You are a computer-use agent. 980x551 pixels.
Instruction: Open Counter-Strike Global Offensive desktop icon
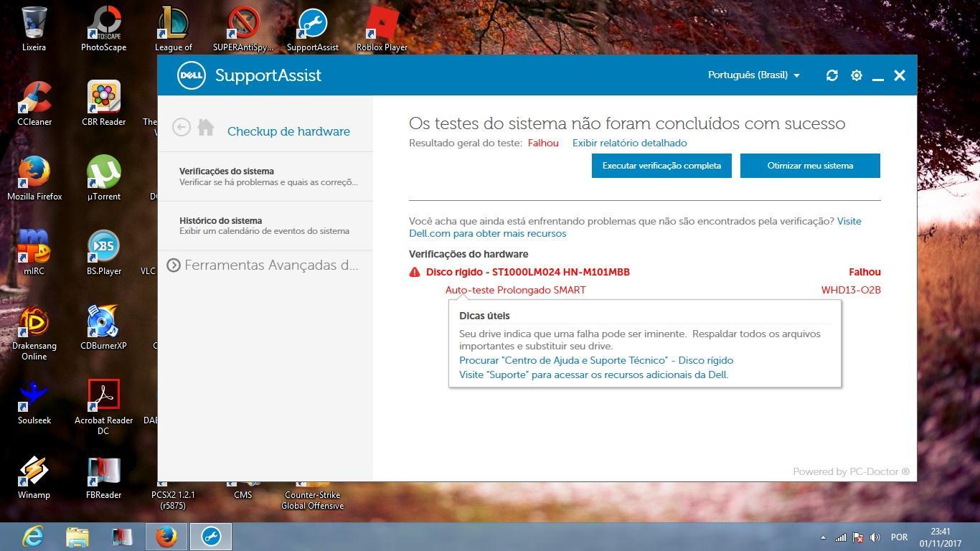[312, 496]
